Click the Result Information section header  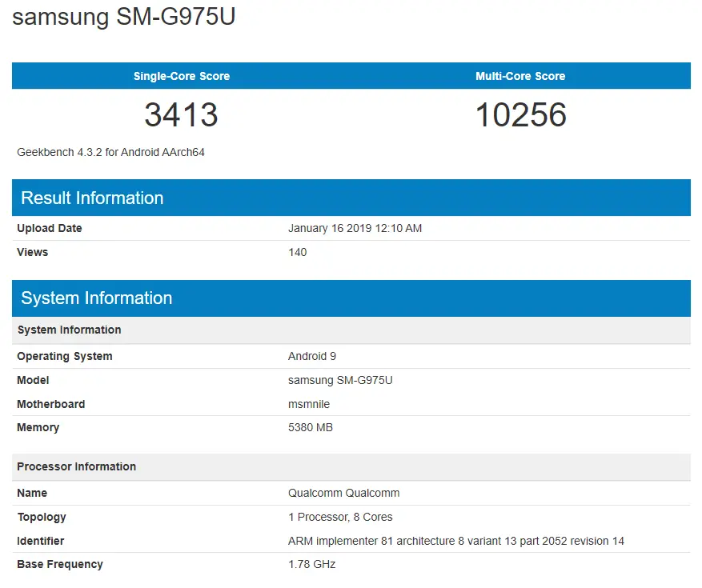click(x=92, y=198)
